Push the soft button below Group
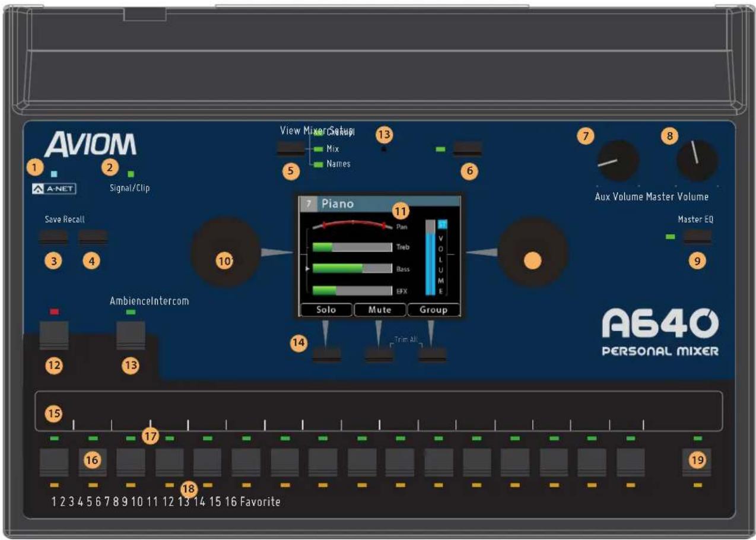 (x=432, y=355)
